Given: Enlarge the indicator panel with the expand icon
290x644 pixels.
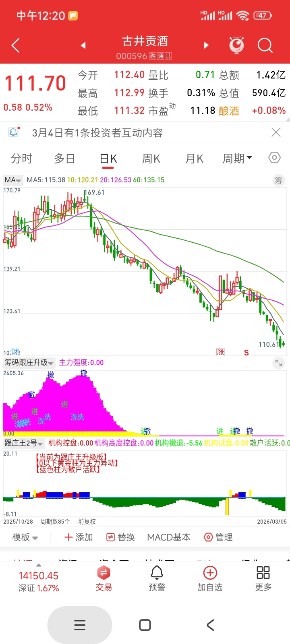Looking at the screenshot, I should 279,363.
